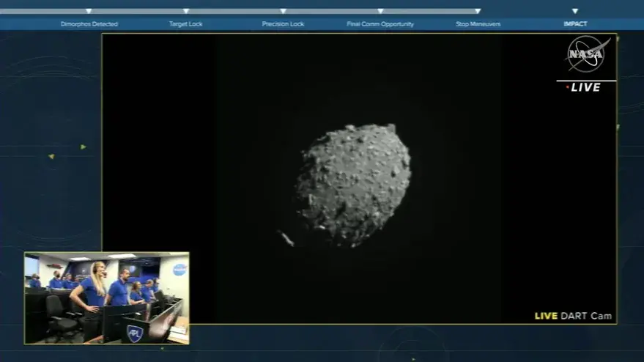Select the Dimorphos Detected milestone label
This screenshot has height=362, width=644.
pos(89,24)
